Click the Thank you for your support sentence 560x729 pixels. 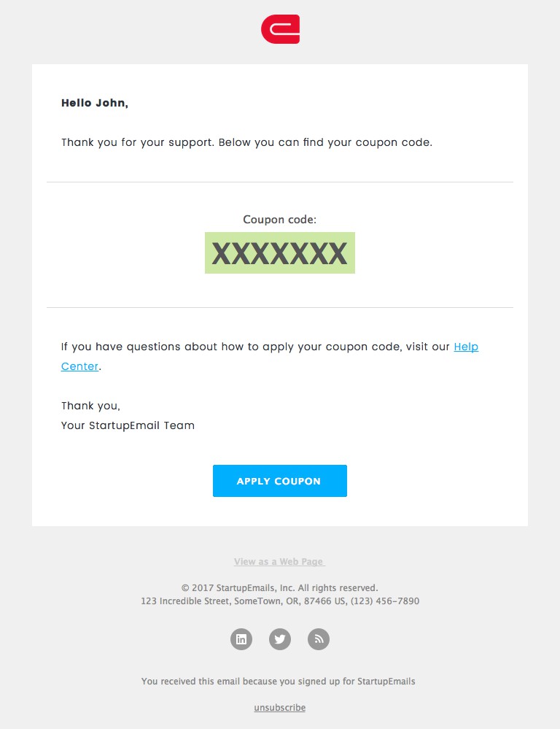coord(246,142)
